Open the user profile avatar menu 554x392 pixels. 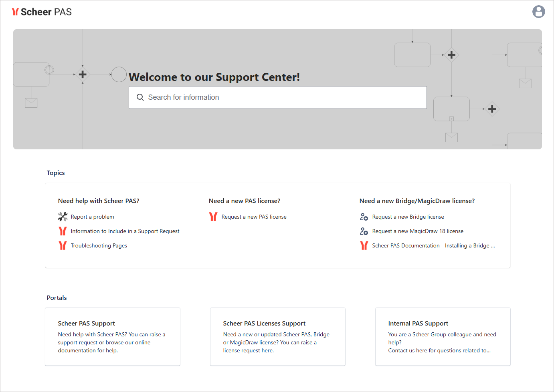[x=538, y=12]
